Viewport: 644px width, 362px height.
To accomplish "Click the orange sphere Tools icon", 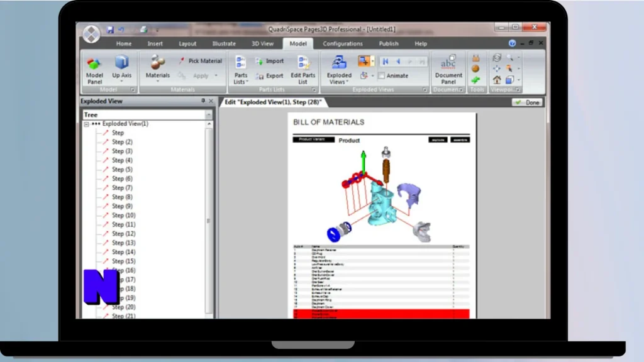I will pos(475,69).
